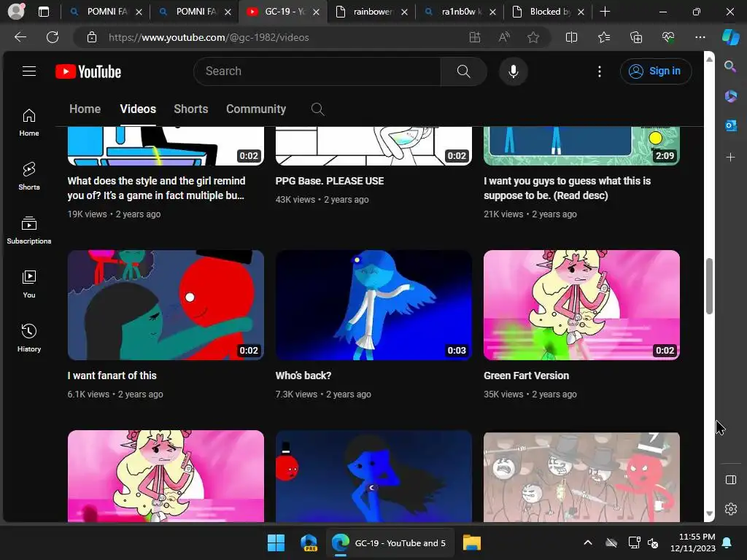Open Edge Settings and more menu

click(700, 37)
